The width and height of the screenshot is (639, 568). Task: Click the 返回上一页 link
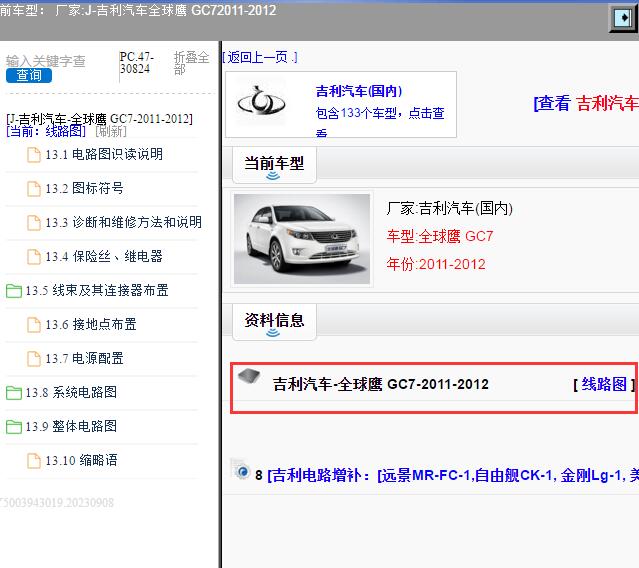pyautogui.click(x=260, y=57)
